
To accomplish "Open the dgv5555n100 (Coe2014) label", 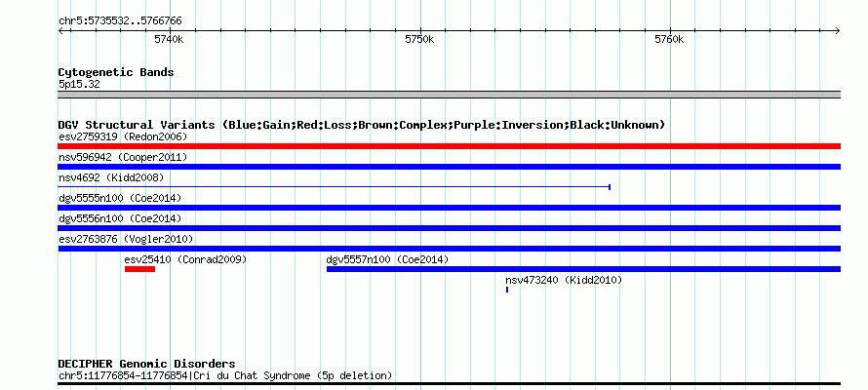I will [x=120, y=198].
